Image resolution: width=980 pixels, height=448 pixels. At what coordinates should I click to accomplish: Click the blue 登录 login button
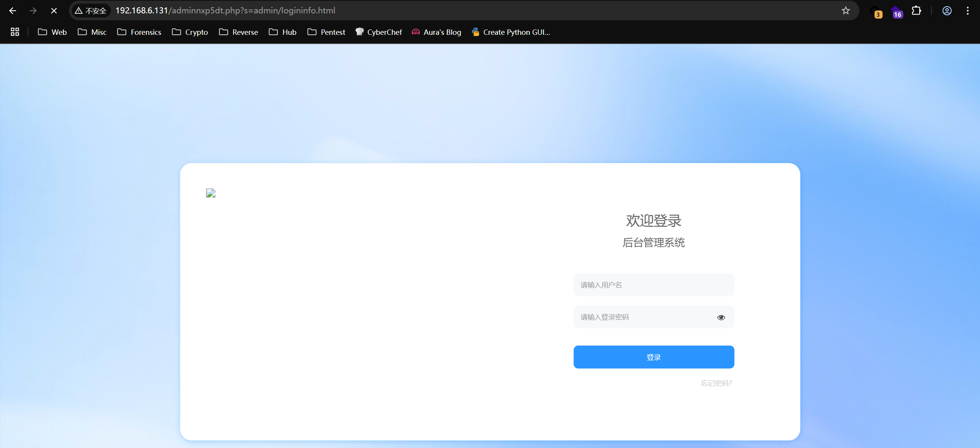tap(654, 357)
